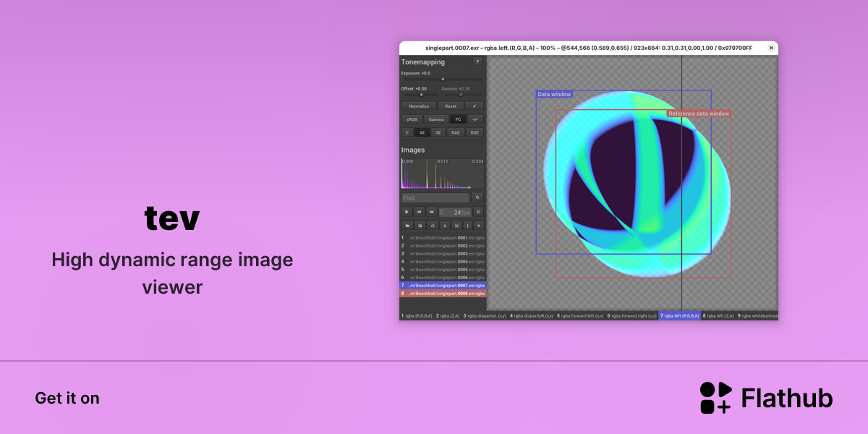Click the fit-to-screen arrows icon by fps

click(478, 212)
